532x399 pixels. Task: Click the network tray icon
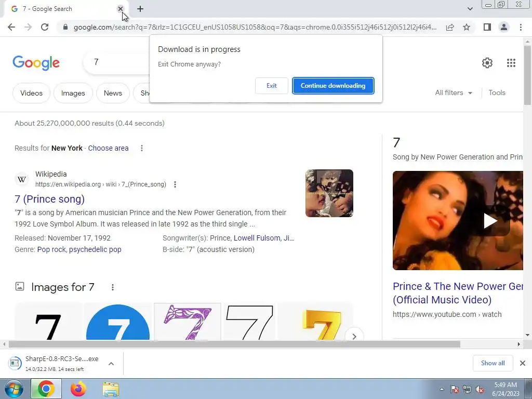[467, 389]
